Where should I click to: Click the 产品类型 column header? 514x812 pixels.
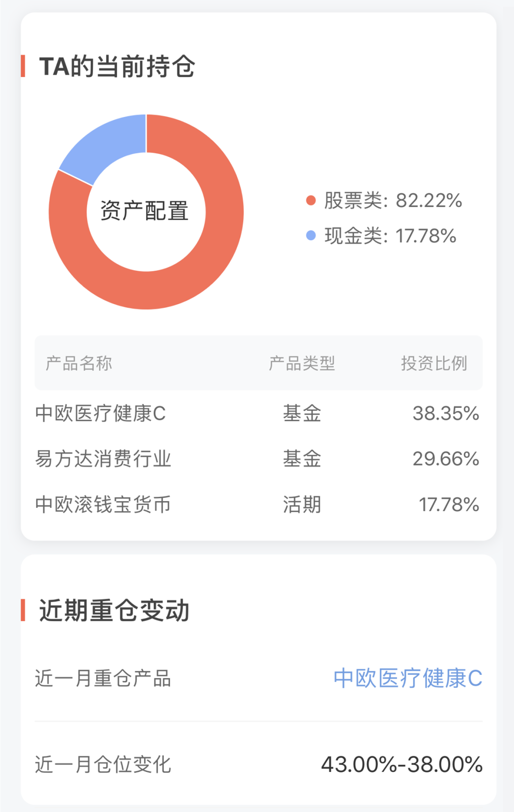tap(302, 363)
